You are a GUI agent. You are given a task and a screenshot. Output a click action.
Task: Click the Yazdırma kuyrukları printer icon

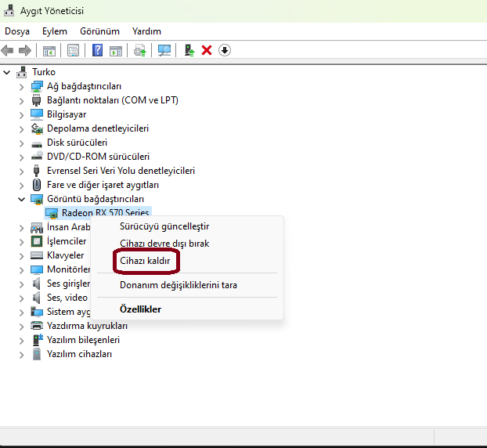pos(37,326)
